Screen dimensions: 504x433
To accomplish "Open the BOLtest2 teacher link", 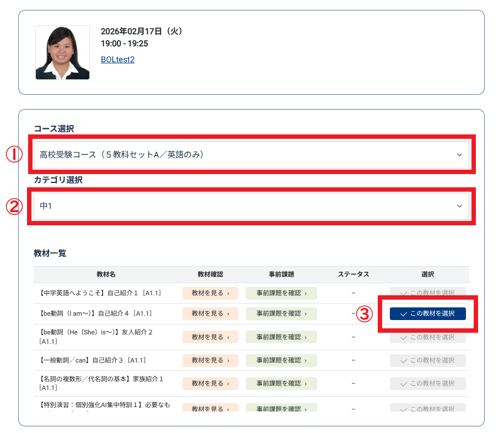I will pos(117,59).
